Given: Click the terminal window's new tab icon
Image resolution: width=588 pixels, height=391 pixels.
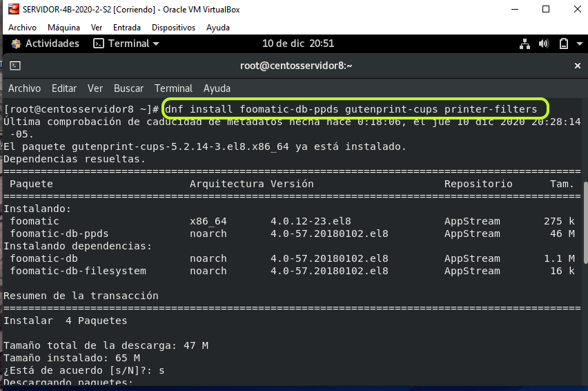Looking at the screenshot, I should coord(15,66).
